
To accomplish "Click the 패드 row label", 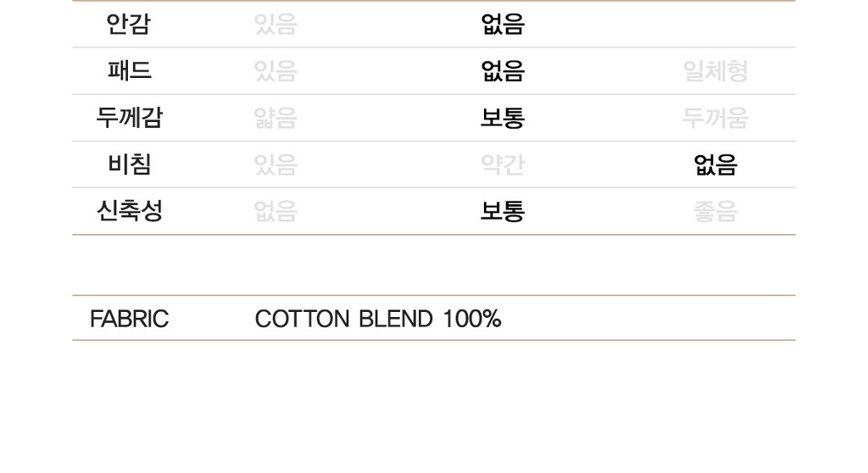I will pos(130,71).
